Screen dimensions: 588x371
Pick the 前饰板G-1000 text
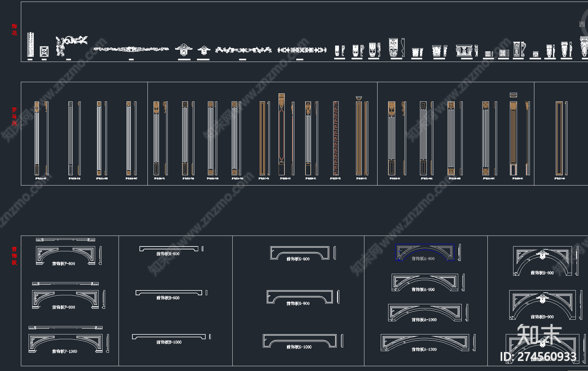point(299,347)
